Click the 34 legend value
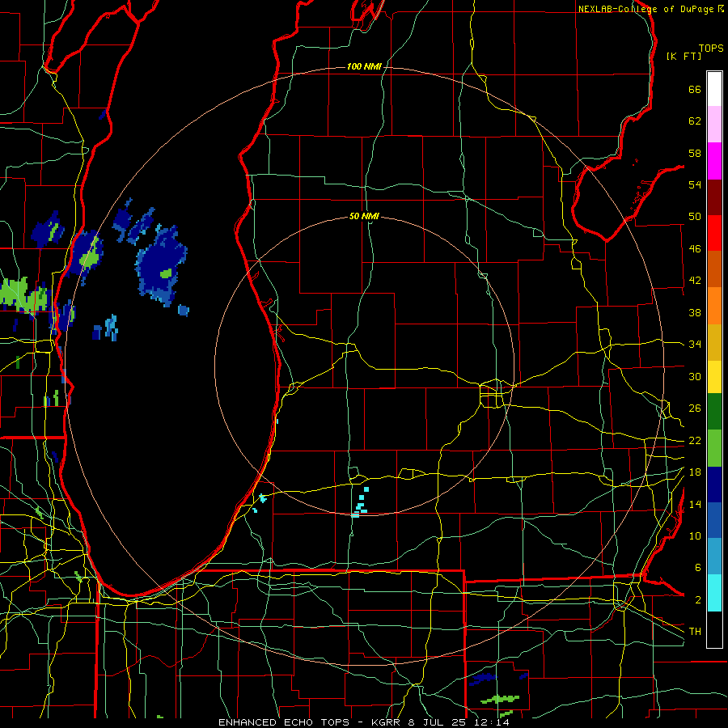 [695, 344]
